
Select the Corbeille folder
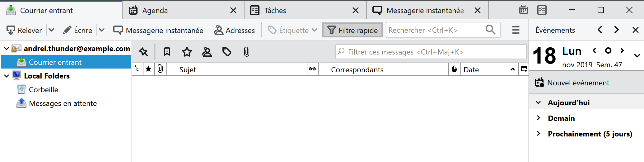pyautogui.click(x=43, y=90)
